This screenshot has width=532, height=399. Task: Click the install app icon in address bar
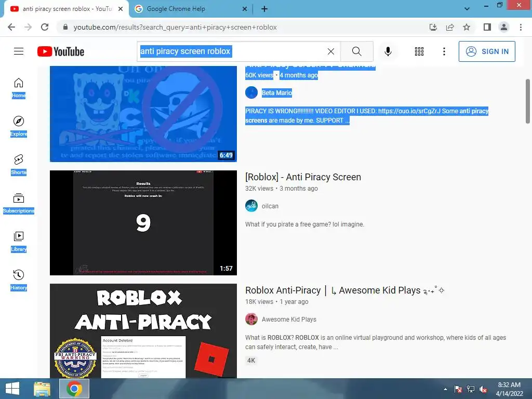click(x=433, y=27)
